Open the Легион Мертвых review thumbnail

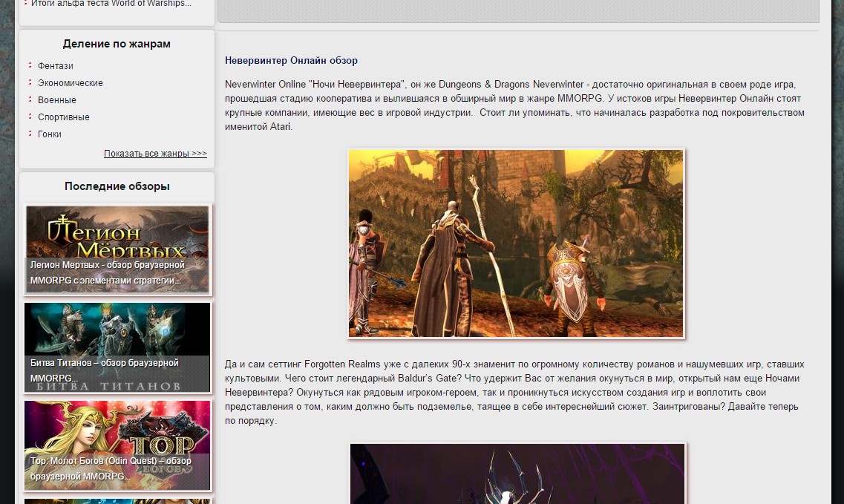tap(117, 249)
